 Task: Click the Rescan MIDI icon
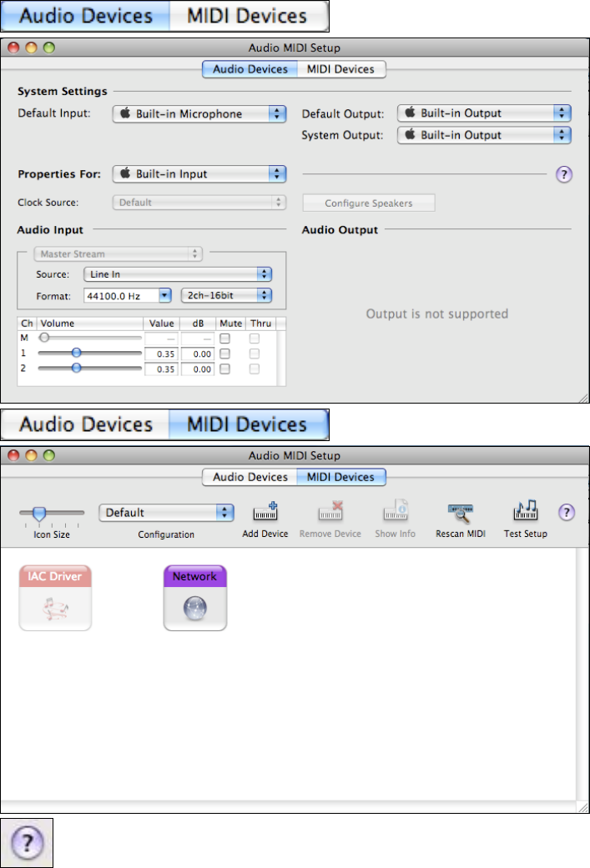(461, 513)
